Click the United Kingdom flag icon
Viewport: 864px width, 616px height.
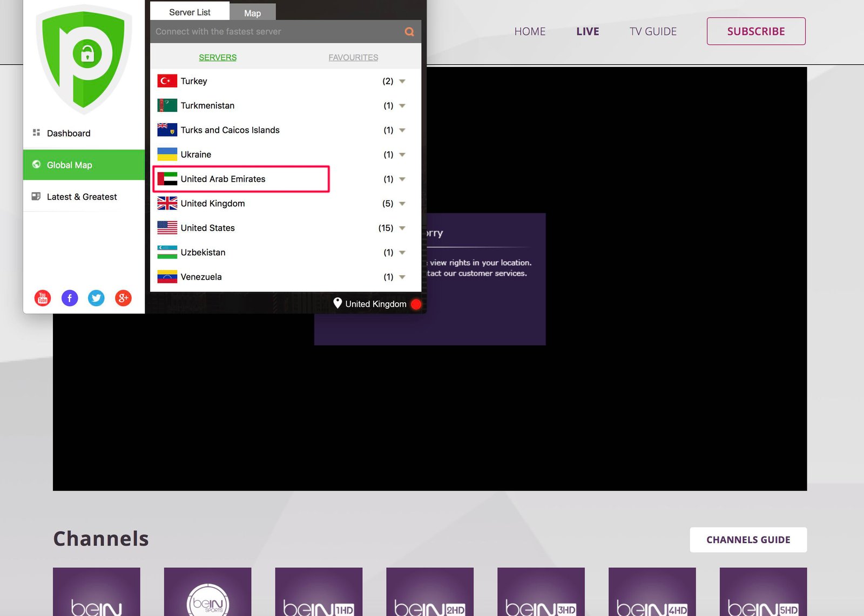coord(167,203)
